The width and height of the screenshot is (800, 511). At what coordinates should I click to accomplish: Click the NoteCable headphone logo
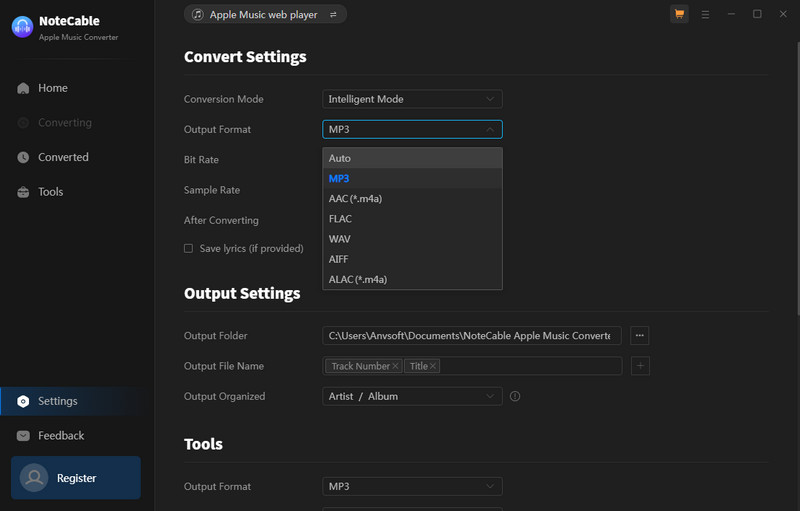tap(22, 27)
